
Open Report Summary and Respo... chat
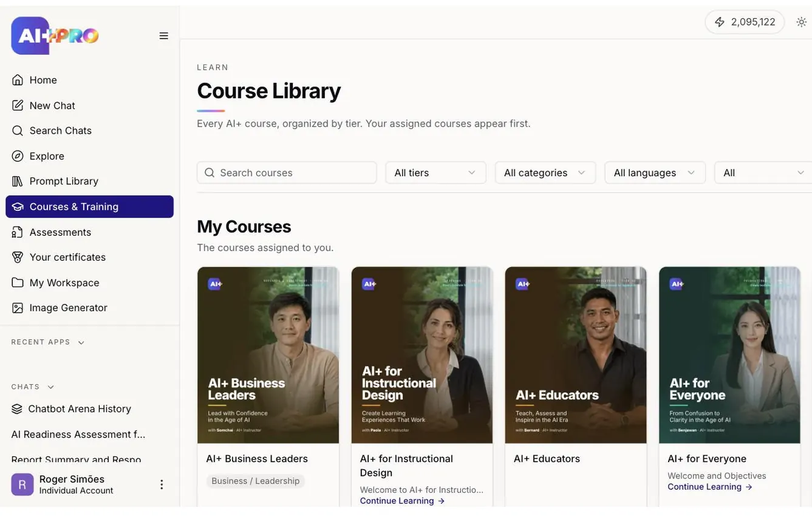point(77,459)
